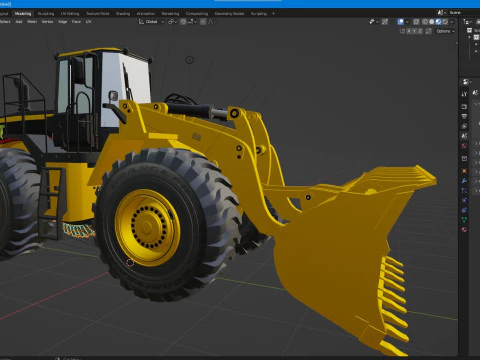This screenshot has width=480, height=360.
Task: Switch to the Modeling workspace tab
Action: pos(23,14)
